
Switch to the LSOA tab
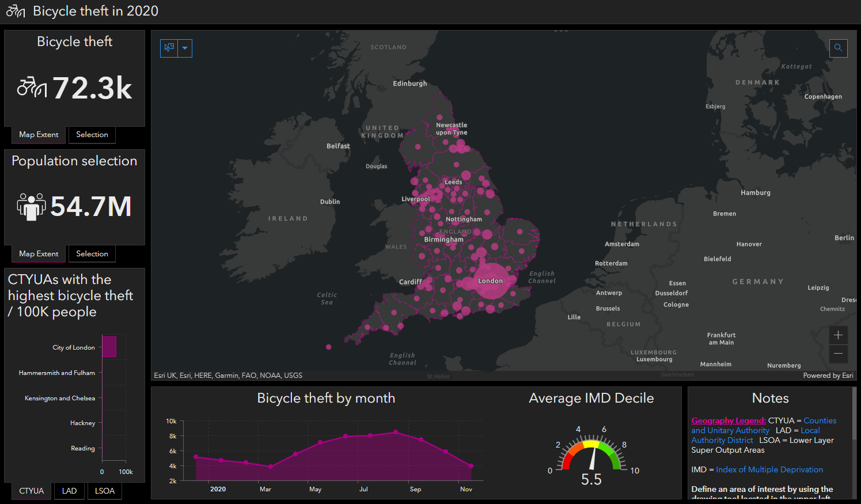click(104, 491)
